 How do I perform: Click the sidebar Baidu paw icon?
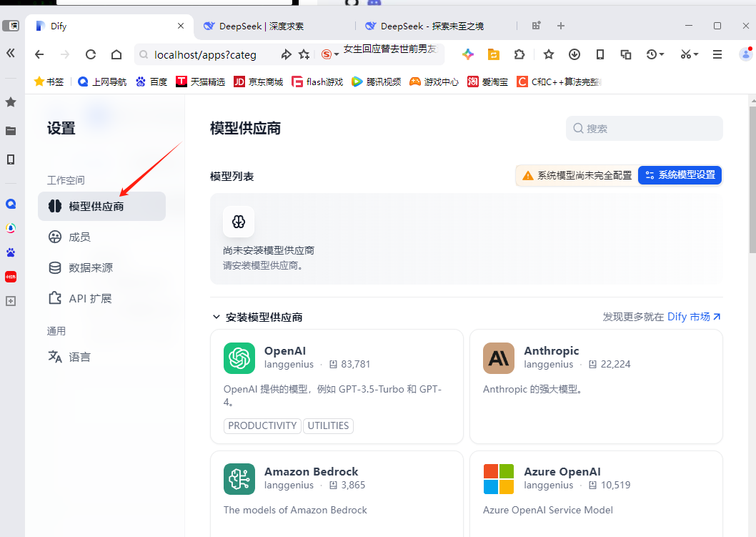point(11,252)
